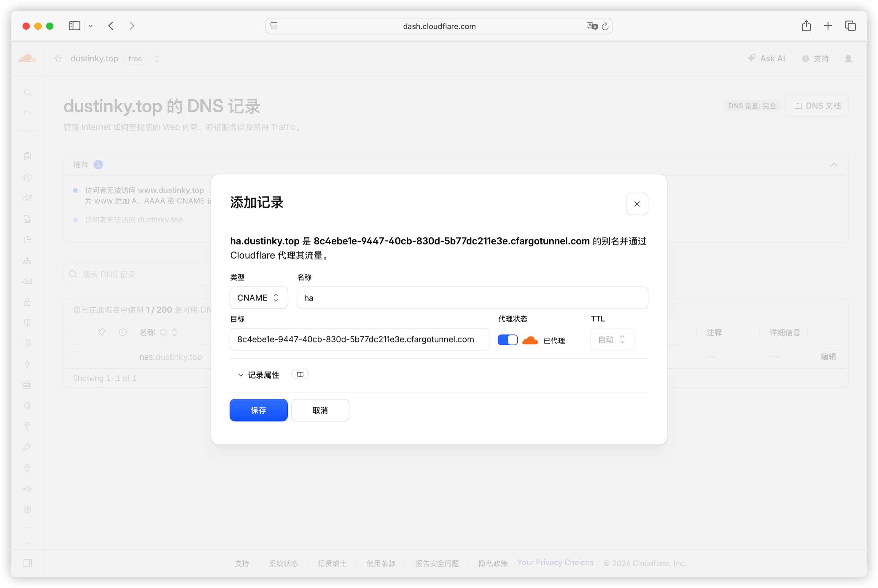
Task: Toggle the Safari sidebar icon
Action: pos(74,26)
